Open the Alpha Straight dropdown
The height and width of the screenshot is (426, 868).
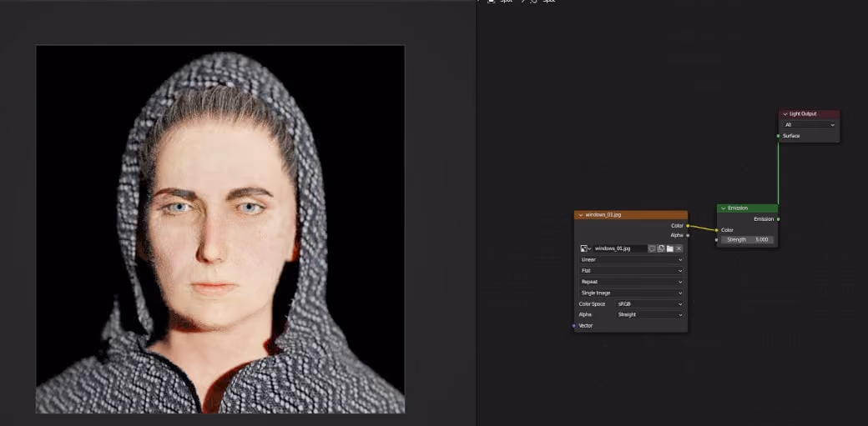coord(650,314)
